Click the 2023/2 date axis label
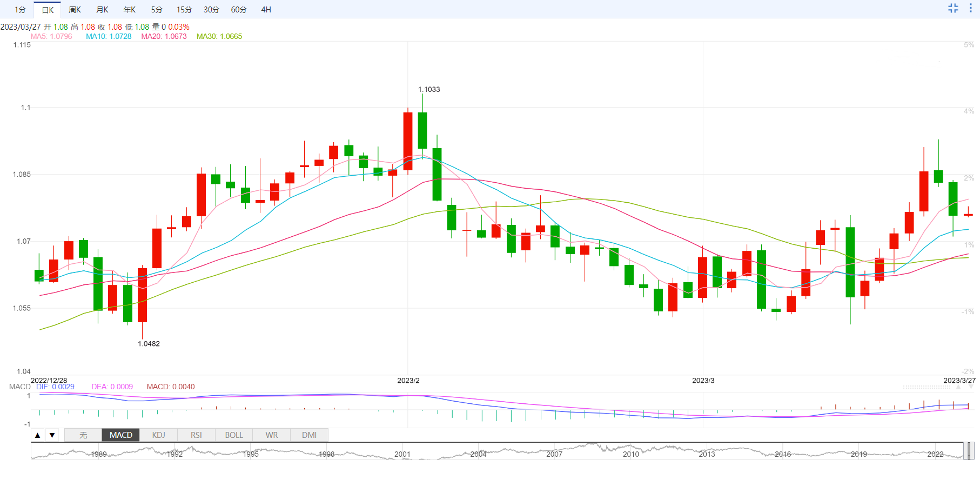The width and height of the screenshot is (980, 479). coord(408,381)
